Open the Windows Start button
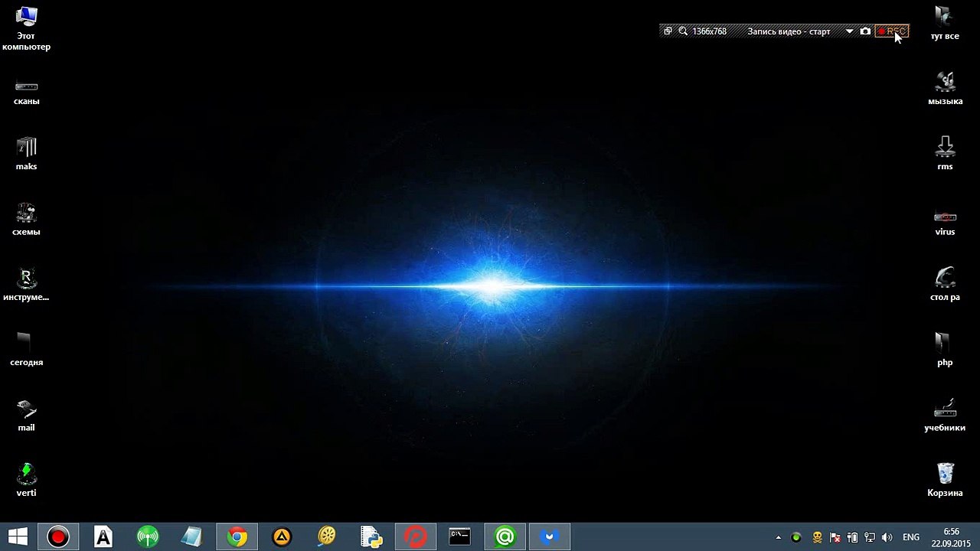The image size is (980, 551). coord(17,537)
